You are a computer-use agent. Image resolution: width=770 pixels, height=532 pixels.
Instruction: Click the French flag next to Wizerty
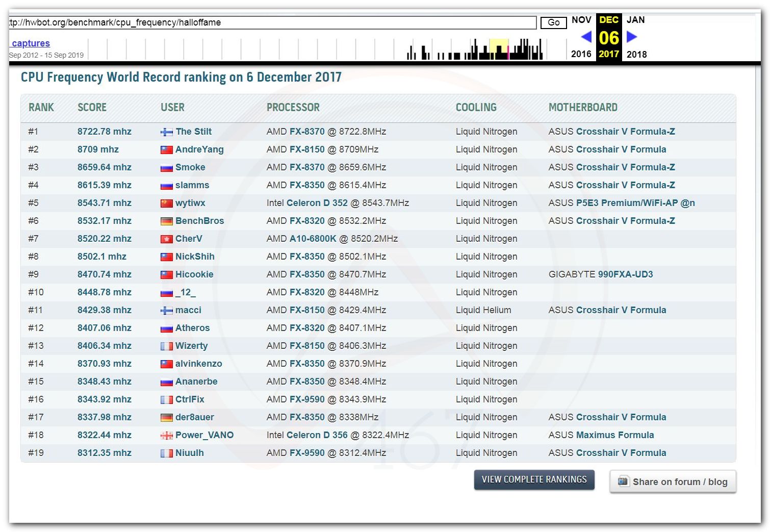(x=167, y=346)
